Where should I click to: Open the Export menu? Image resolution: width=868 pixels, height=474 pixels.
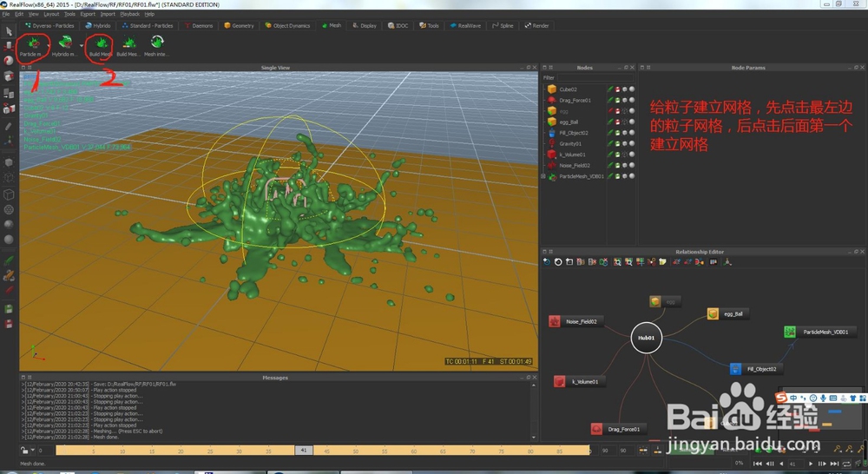tap(88, 14)
